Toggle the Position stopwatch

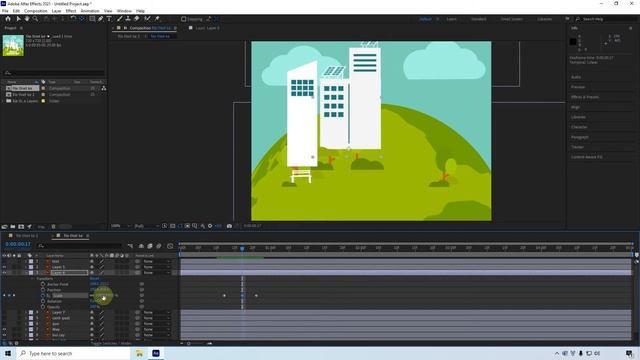coord(43,290)
